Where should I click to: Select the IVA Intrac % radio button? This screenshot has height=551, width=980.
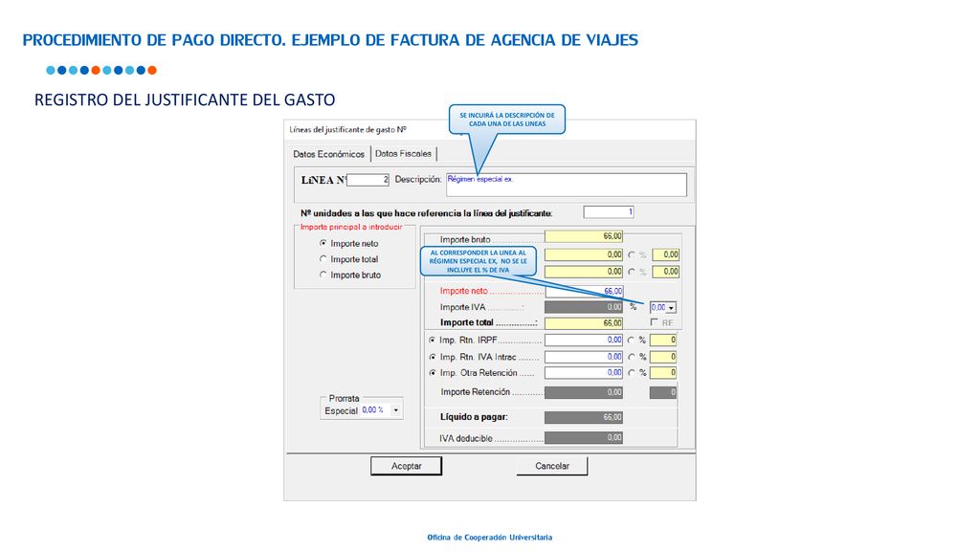[632, 357]
